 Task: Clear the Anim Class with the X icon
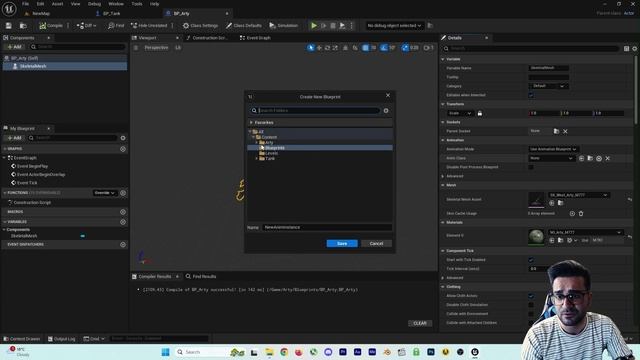click(x=607, y=158)
